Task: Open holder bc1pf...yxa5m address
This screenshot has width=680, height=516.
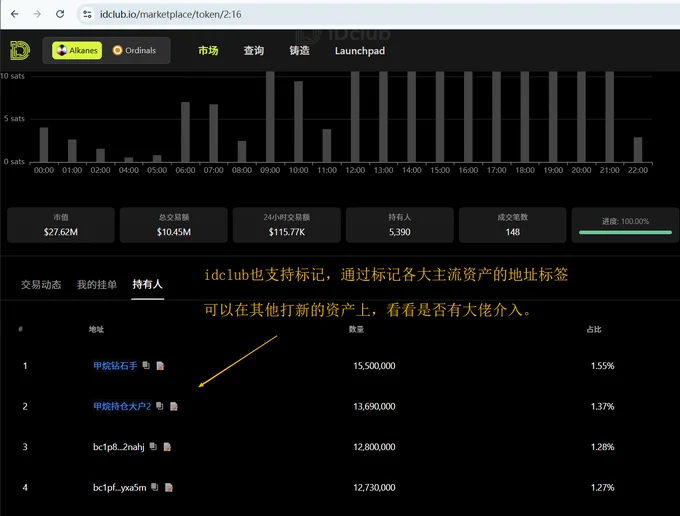Action: 119,487
